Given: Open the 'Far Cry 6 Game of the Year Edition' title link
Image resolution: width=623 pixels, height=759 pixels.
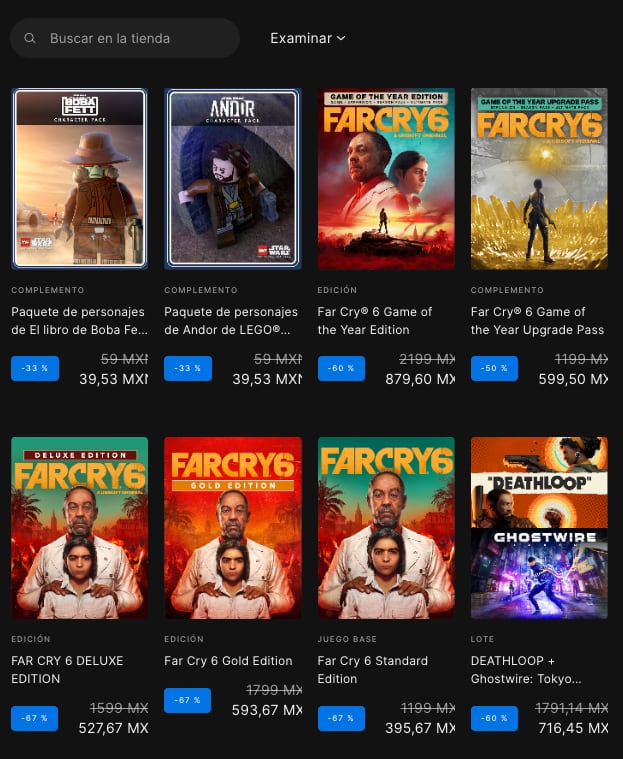Looking at the screenshot, I should (x=375, y=321).
